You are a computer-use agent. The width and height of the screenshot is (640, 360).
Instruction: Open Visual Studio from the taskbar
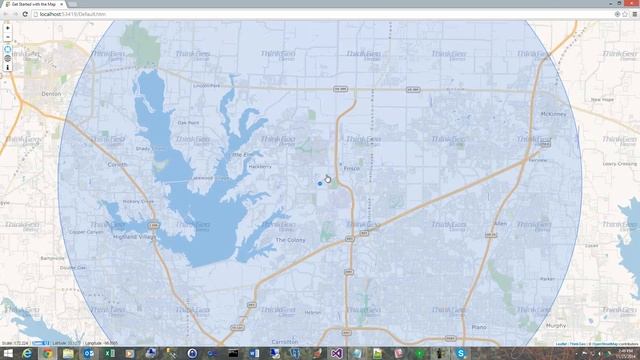[x=337, y=353]
